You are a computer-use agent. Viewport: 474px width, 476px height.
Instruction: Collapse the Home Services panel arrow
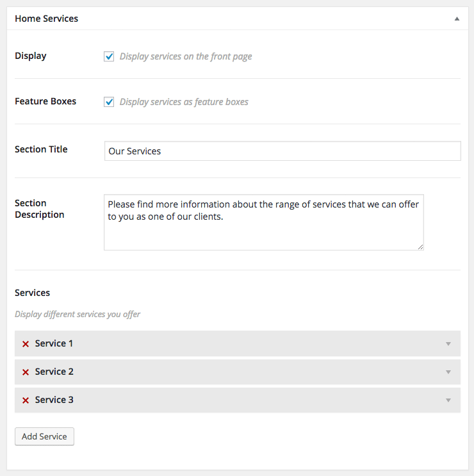coord(457,19)
